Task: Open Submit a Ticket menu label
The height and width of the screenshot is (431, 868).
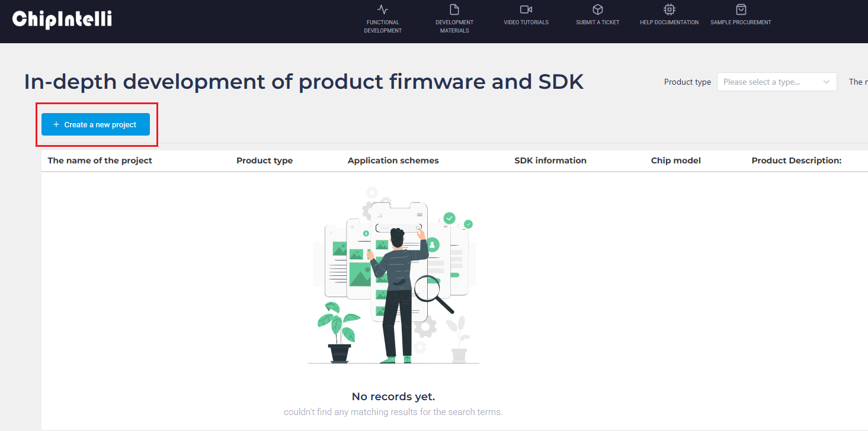Action: (598, 22)
